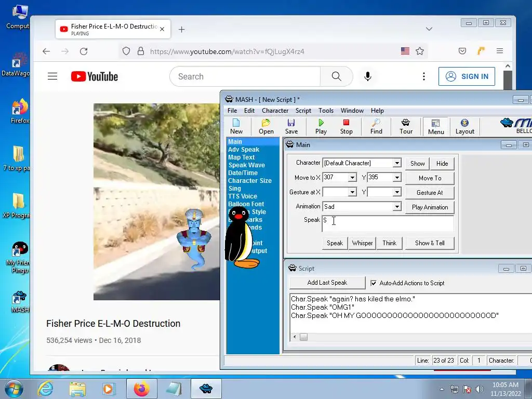Click the YouTube Search input field
The width and height of the screenshot is (532, 399).
245,76
